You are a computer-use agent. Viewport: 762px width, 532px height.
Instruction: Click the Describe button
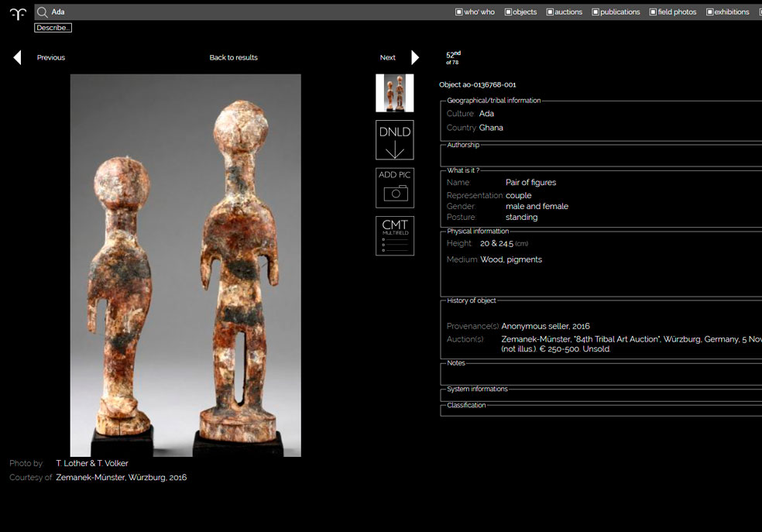coord(53,28)
